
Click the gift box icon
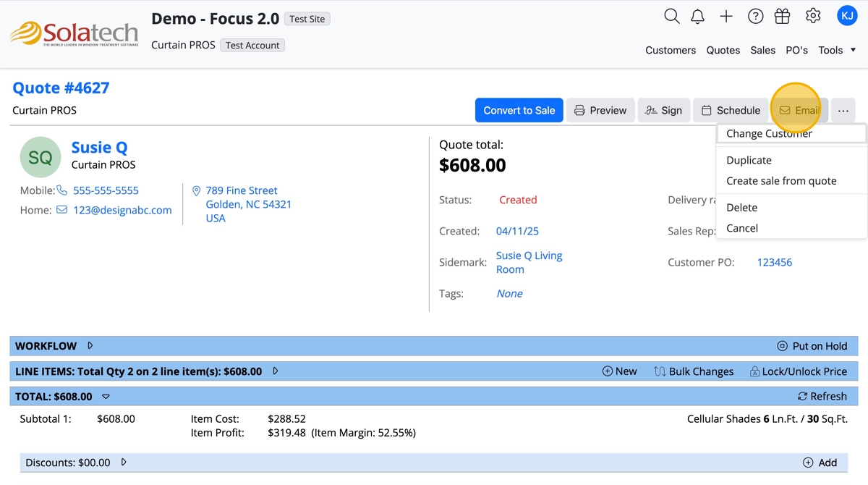pyautogui.click(x=782, y=16)
